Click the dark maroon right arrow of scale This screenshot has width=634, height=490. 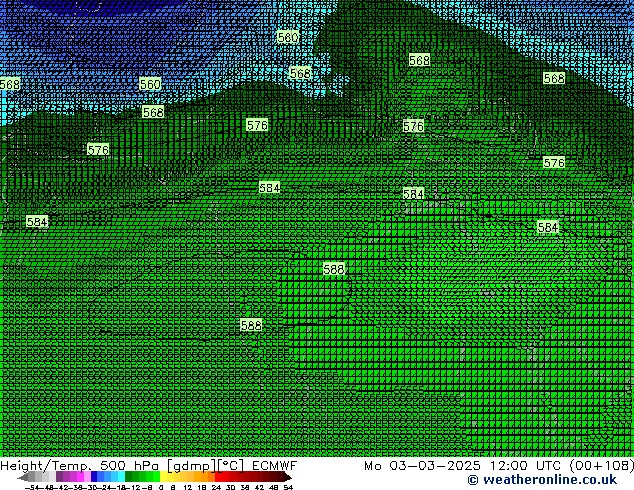point(288,477)
